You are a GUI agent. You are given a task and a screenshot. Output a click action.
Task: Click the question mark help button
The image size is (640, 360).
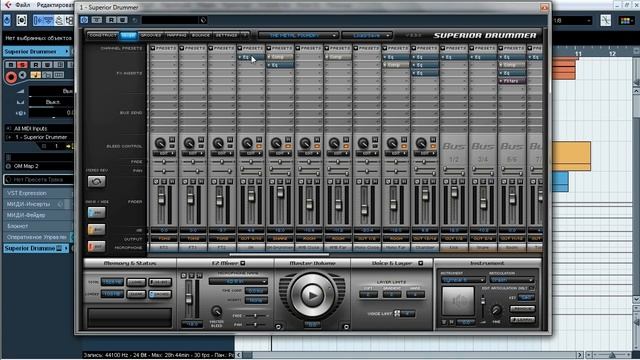pyautogui.click(x=245, y=36)
